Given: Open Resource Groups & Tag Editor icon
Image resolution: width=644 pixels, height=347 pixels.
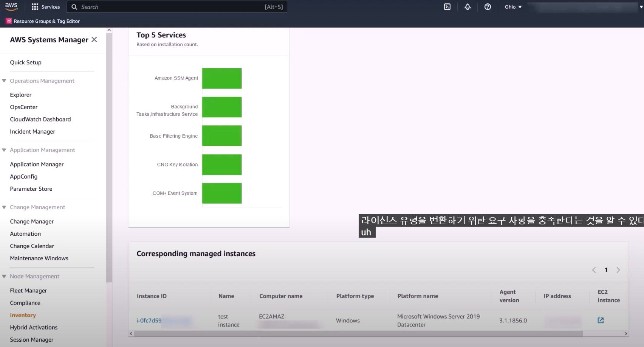Looking at the screenshot, I should tap(9, 21).
